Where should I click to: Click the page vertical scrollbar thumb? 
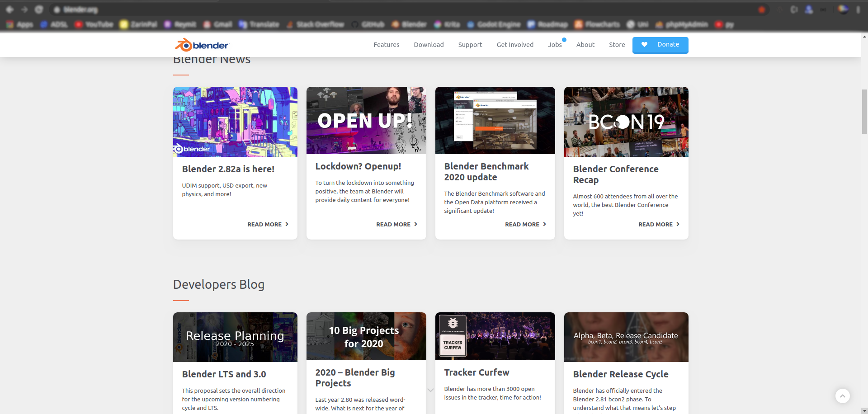[864, 112]
